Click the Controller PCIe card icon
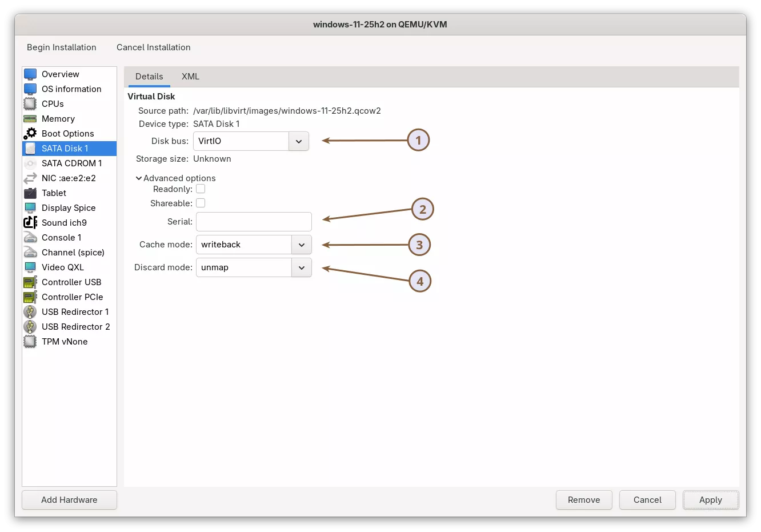 (x=30, y=297)
